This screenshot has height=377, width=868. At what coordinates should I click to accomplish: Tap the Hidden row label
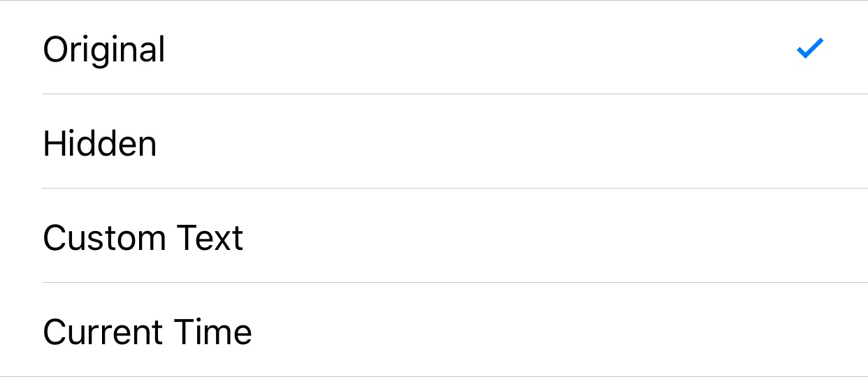point(100,143)
